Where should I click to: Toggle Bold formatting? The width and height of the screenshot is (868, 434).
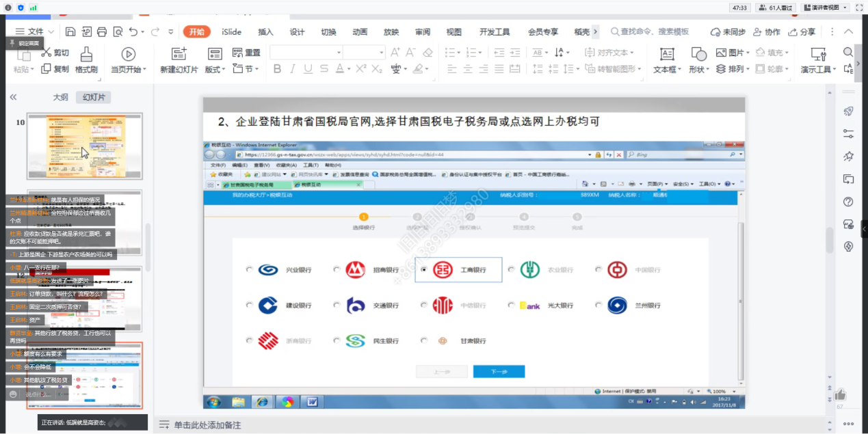tap(277, 68)
